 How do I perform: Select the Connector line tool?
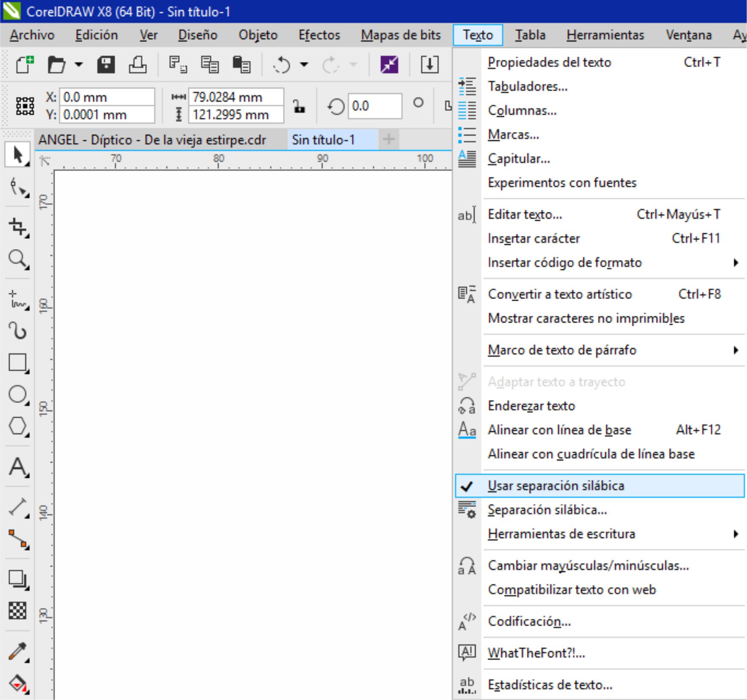coord(18,539)
